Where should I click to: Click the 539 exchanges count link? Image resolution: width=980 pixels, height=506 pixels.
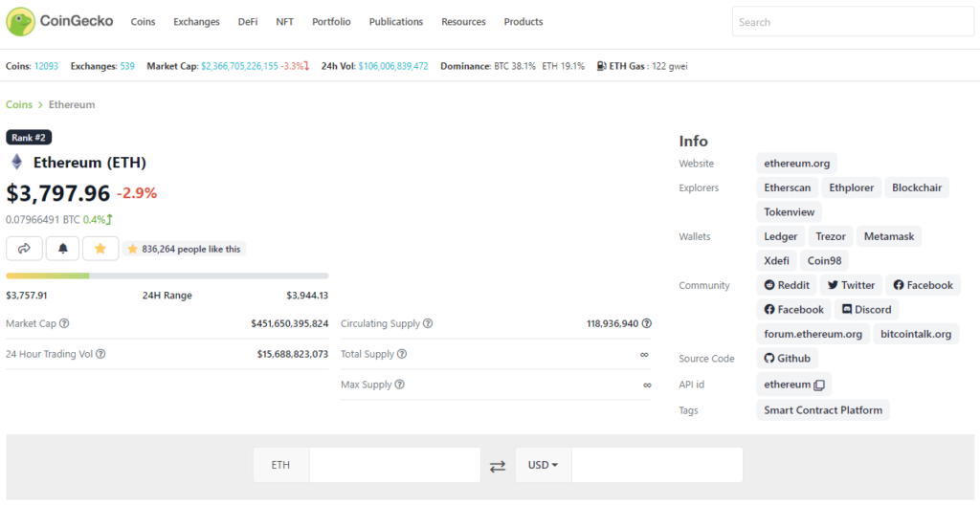[127, 66]
